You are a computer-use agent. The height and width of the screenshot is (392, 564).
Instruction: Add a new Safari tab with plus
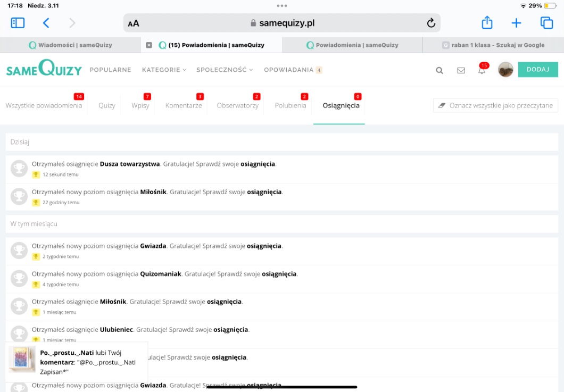[x=516, y=23]
